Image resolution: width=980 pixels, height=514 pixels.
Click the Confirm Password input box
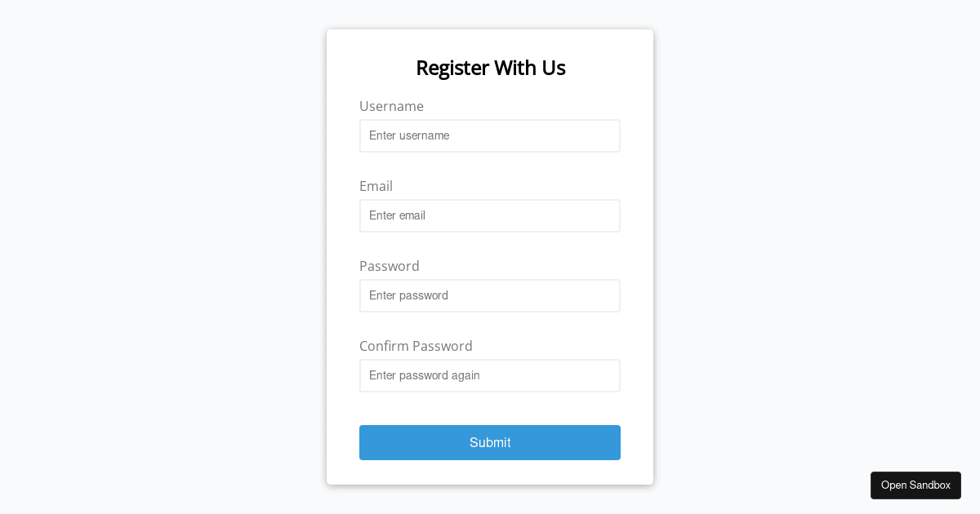(x=490, y=375)
